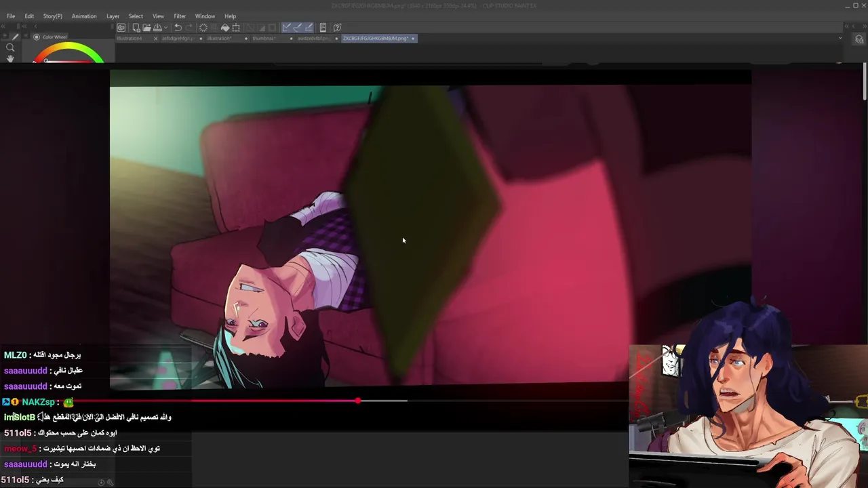Viewport: 868px width, 488px height.
Task: Open the Window menu
Action: (x=205, y=16)
